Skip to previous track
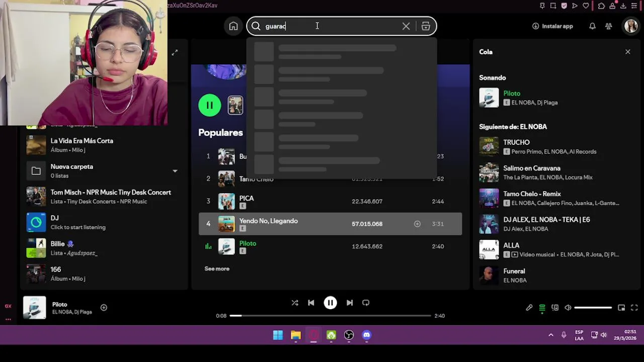The width and height of the screenshot is (644, 362). 311,303
